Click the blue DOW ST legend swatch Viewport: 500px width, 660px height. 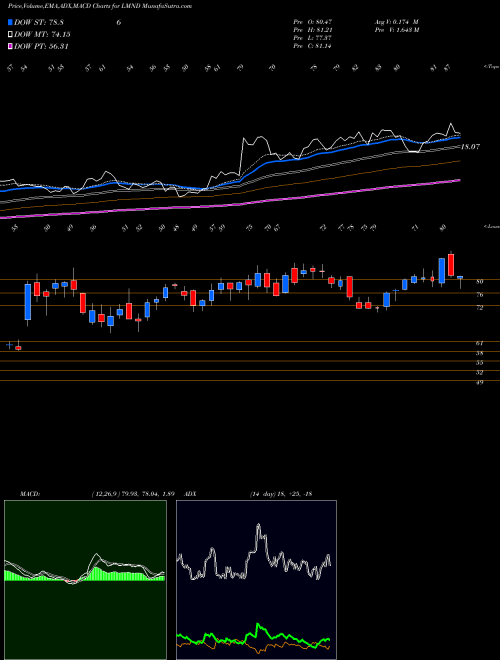10,22
